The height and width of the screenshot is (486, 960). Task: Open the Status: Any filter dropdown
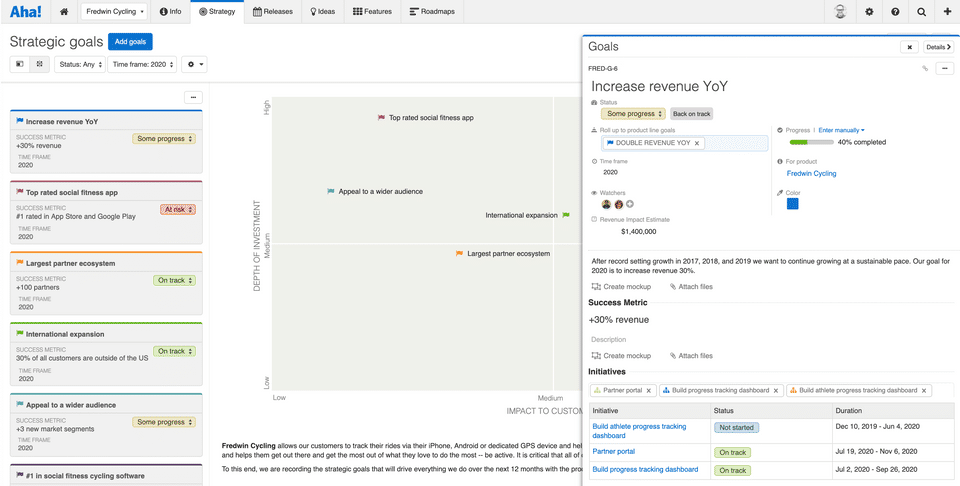[x=80, y=64]
